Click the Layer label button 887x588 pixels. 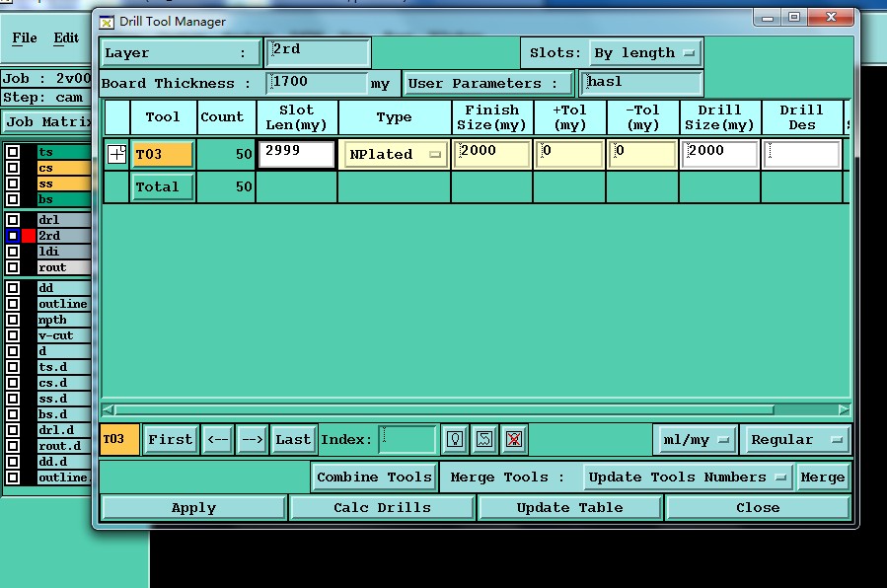181,53
